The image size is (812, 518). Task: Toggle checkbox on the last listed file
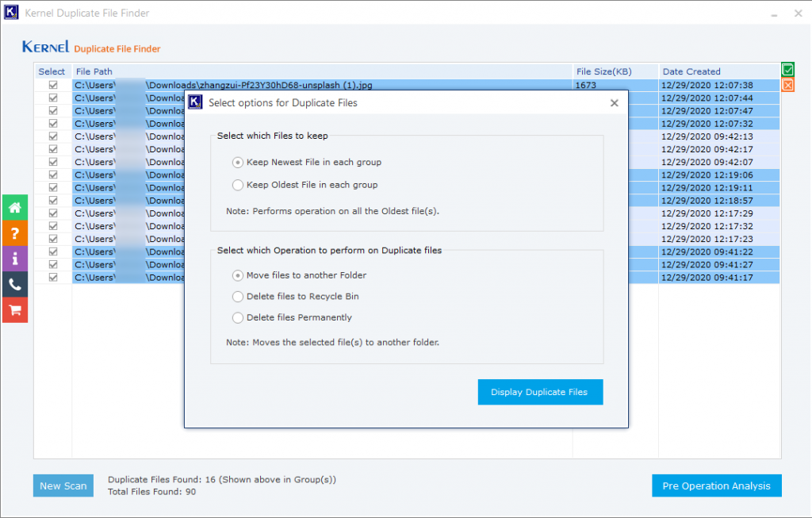point(52,277)
